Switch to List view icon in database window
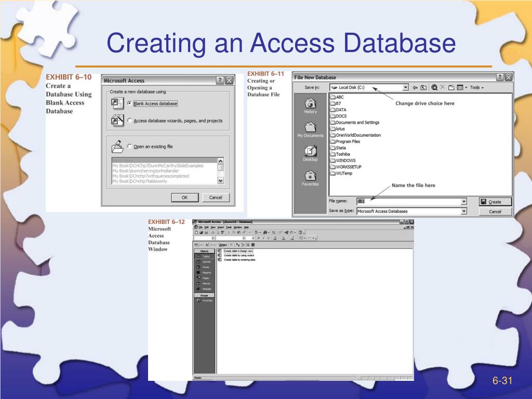The width and height of the screenshot is (532, 399). (248, 245)
